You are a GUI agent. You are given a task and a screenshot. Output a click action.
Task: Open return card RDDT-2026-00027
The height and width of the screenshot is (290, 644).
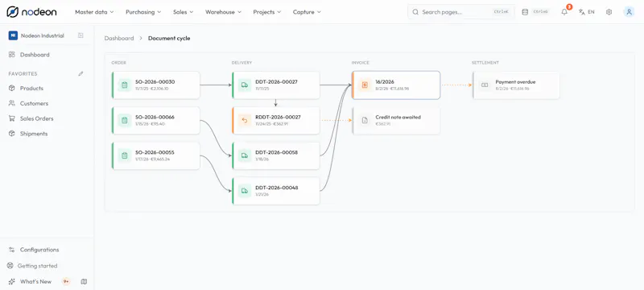coord(276,121)
